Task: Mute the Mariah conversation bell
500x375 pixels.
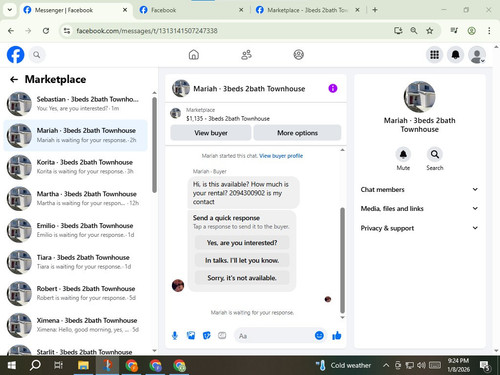Action: pyautogui.click(x=403, y=154)
